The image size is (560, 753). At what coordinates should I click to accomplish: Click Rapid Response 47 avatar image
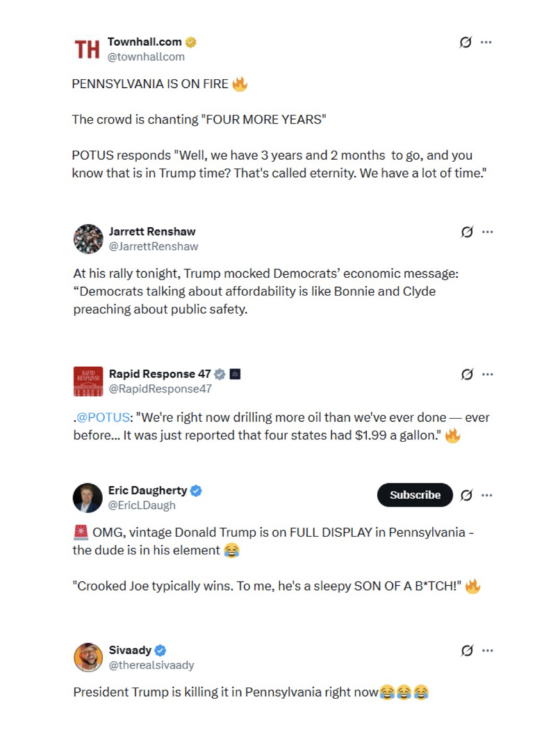[88, 381]
